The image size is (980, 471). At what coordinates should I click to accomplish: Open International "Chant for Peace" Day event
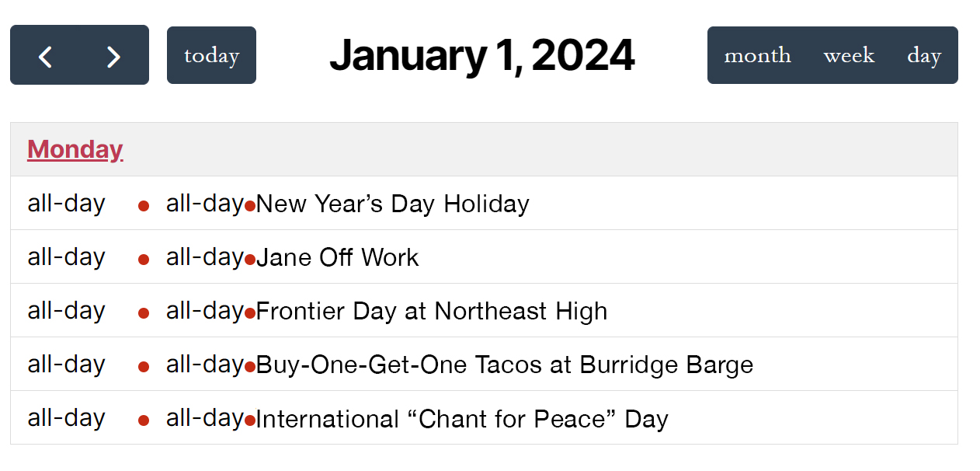tap(461, 419)
